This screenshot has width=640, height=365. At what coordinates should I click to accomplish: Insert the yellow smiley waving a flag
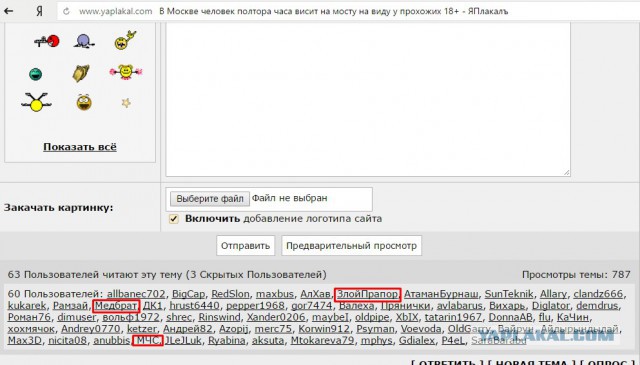[124, 40]
